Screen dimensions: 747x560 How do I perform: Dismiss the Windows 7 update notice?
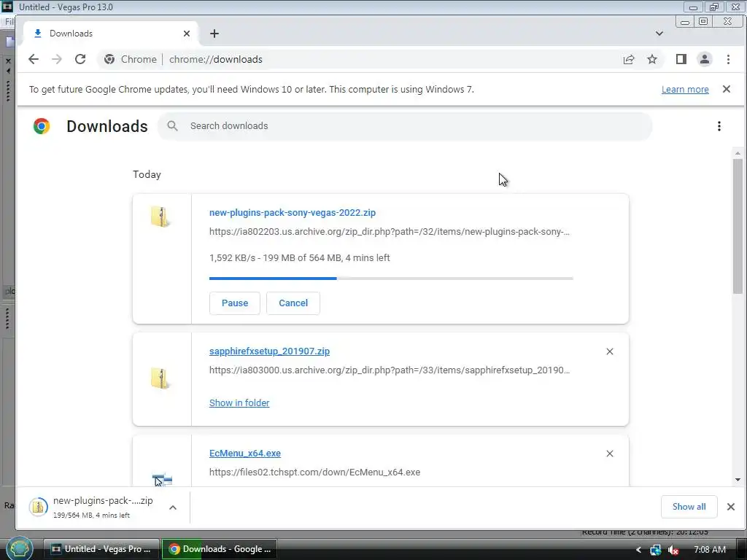click(x=726, y=89)
